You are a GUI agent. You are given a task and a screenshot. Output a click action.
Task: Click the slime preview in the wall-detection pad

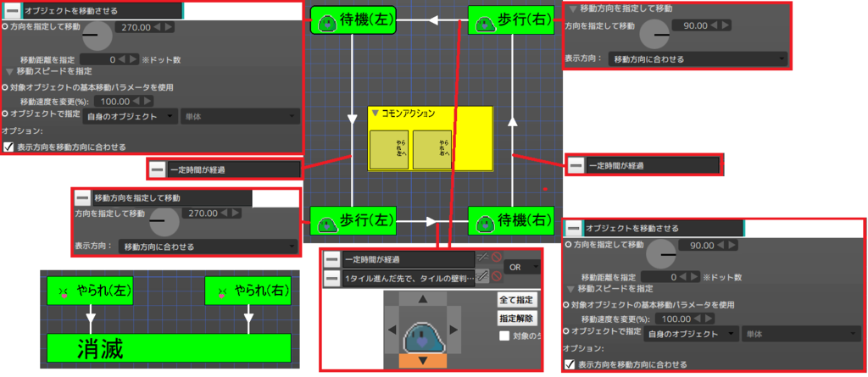point(423,337)
